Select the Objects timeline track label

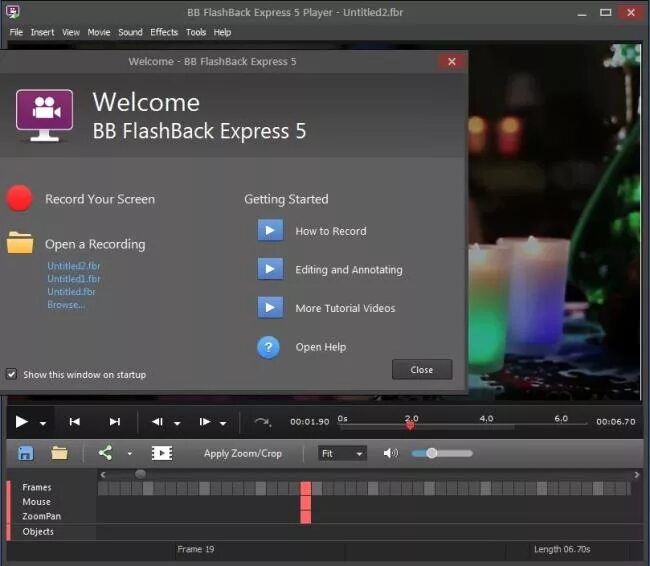38,532
